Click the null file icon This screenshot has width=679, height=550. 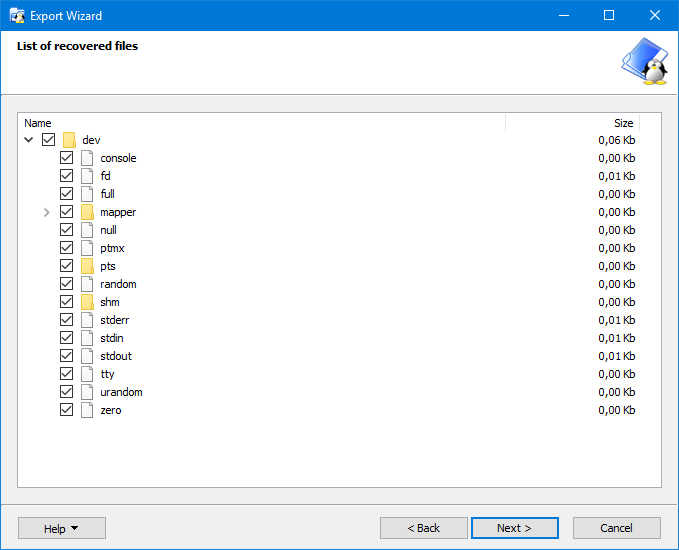(87, 230)
